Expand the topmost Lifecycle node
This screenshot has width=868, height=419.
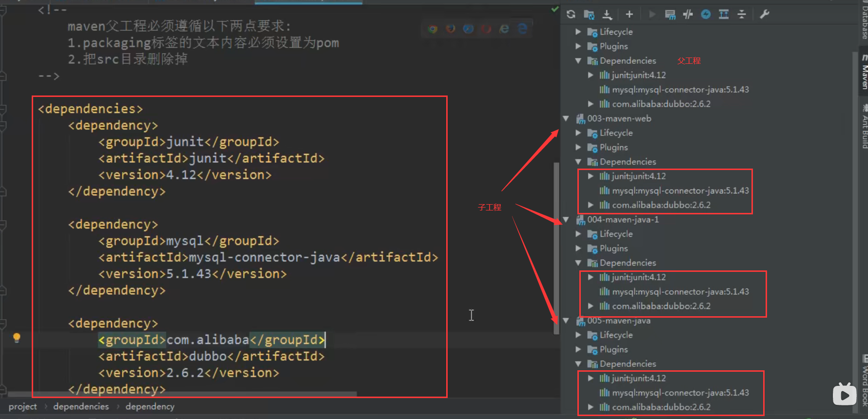tap(578, 32)
